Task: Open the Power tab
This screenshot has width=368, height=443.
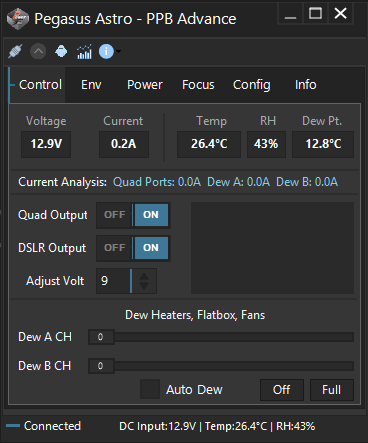Action: [145, 85]
